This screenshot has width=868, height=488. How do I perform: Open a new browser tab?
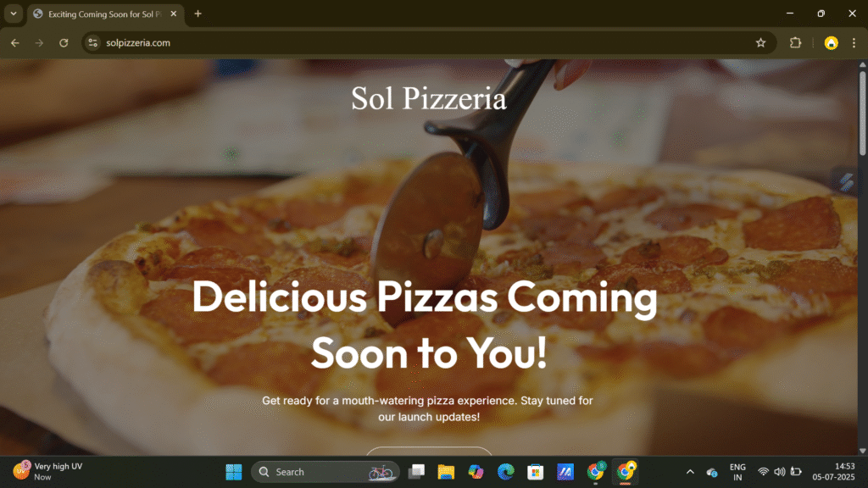[x=198, y=14]
